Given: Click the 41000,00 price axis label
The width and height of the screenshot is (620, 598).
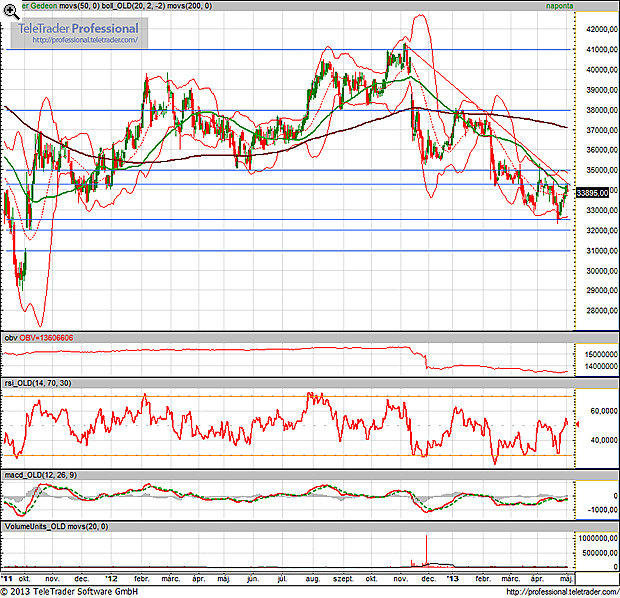Looking at the screenshot, I should pos(602,49).
